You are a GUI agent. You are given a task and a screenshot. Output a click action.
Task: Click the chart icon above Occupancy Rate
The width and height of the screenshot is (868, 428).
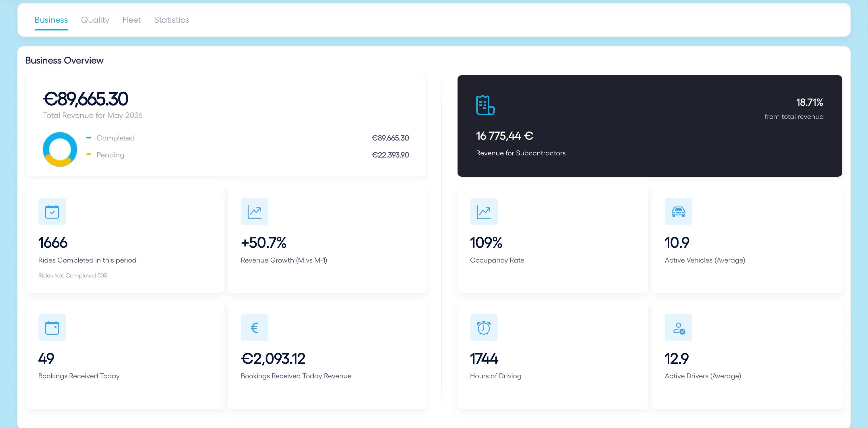pyautogui.click(x=484, y=211)
